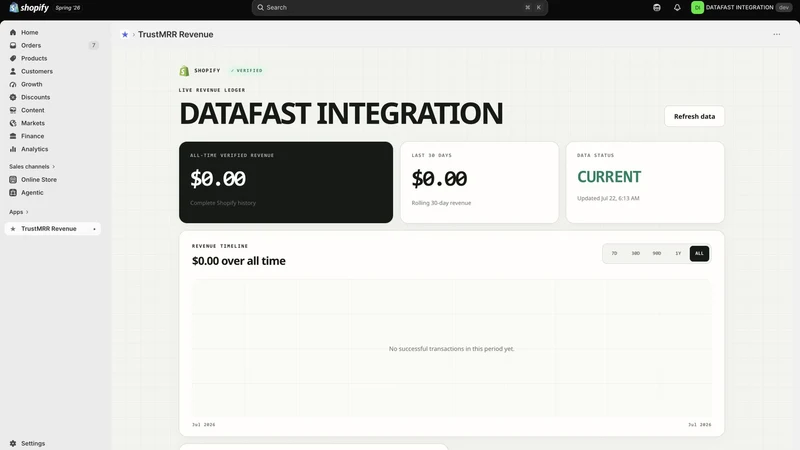Select the ALL timeline range
Screen dimensions: 800x450
[x=699, y=254]
